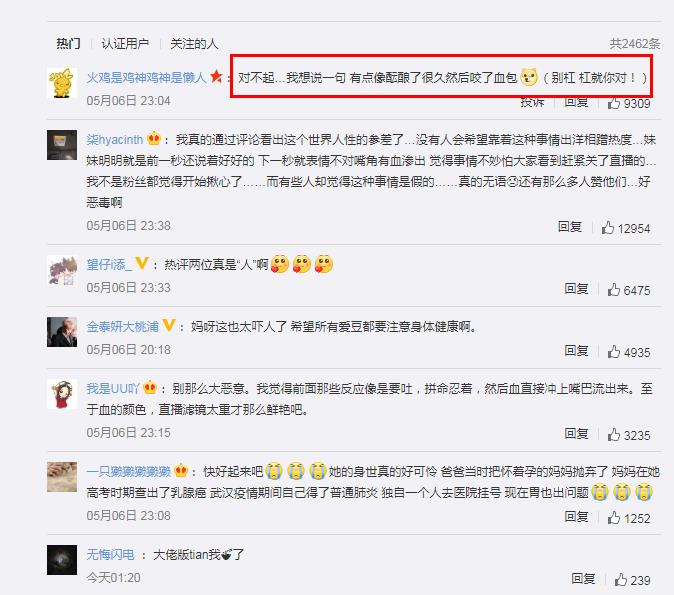Switch to the 认证用户 tab

click(125, 43)
